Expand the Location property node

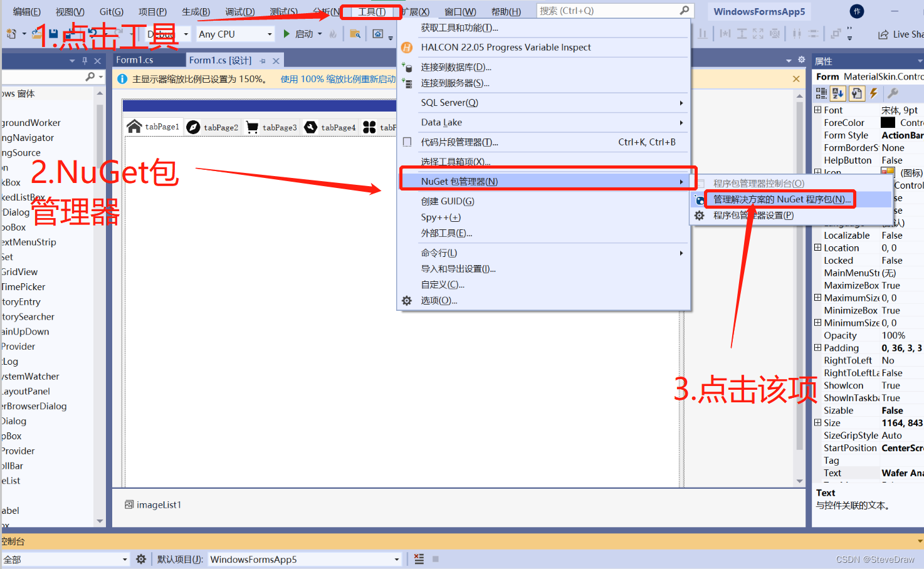click(x=817, y=248)
